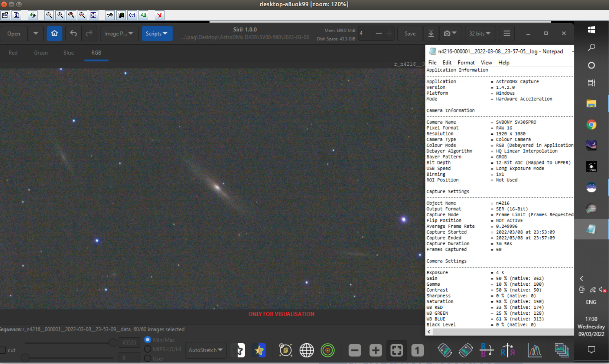609x364 pixels.
Task: Click the redo arrow in Siril
Action: [89, 33]
